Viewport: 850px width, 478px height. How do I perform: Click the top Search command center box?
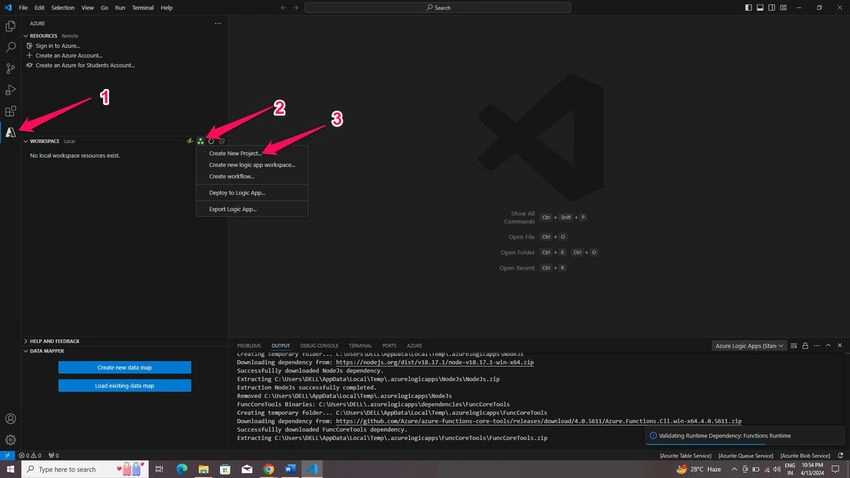(437, 8)
